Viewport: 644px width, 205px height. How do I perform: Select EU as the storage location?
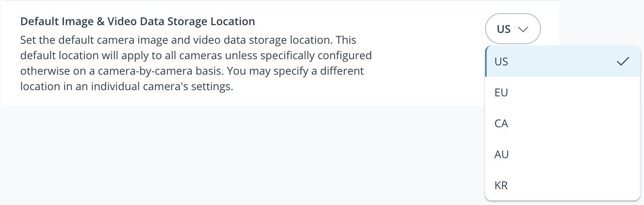tap(501, 92)
